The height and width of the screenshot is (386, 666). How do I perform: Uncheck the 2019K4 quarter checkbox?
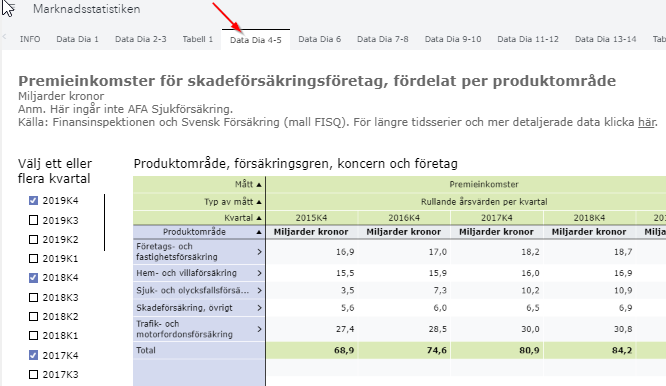pos(33,200)
